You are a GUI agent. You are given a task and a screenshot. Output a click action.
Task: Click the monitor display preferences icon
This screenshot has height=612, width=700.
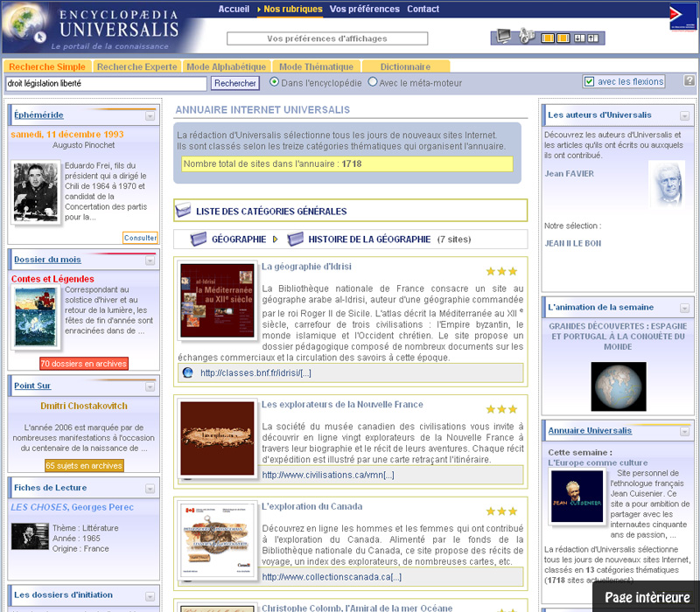tap(504, 36)
